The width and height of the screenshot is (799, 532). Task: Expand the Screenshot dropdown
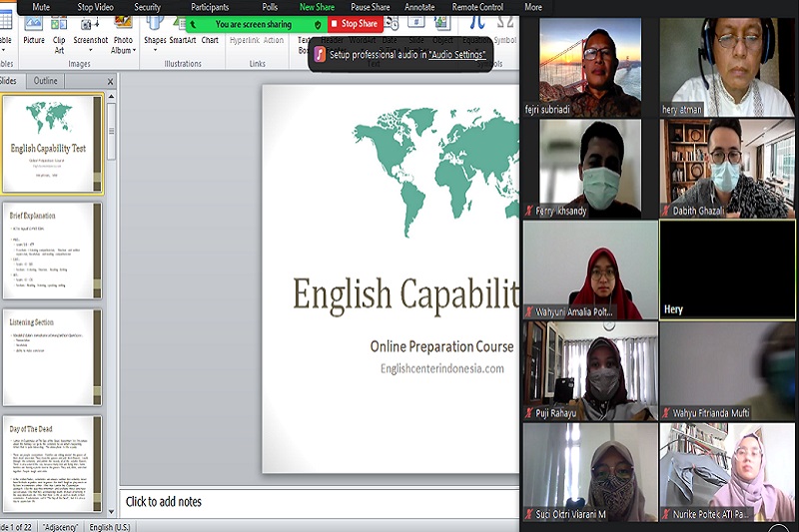point(90,50)
